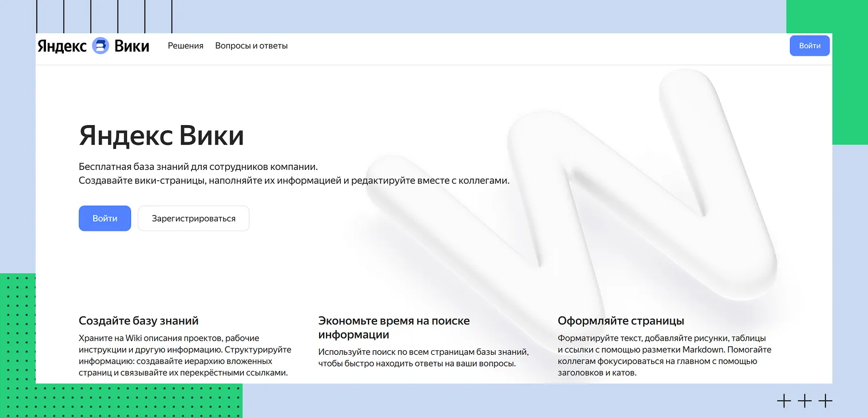Click the Бесплатная база знаний description line
Image resolution: width=868 pixels, height=418 pixels.
[x=198, y=167]
